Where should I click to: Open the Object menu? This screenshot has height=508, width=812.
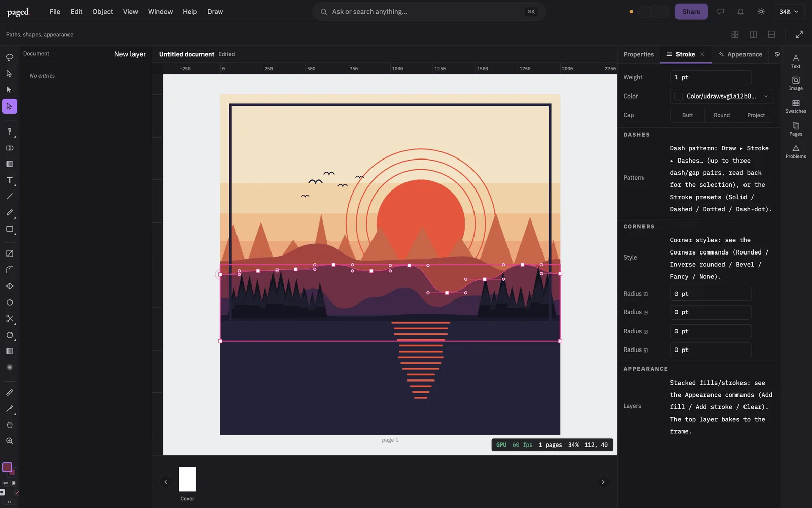pyautogui.click(x=103, y=11)
